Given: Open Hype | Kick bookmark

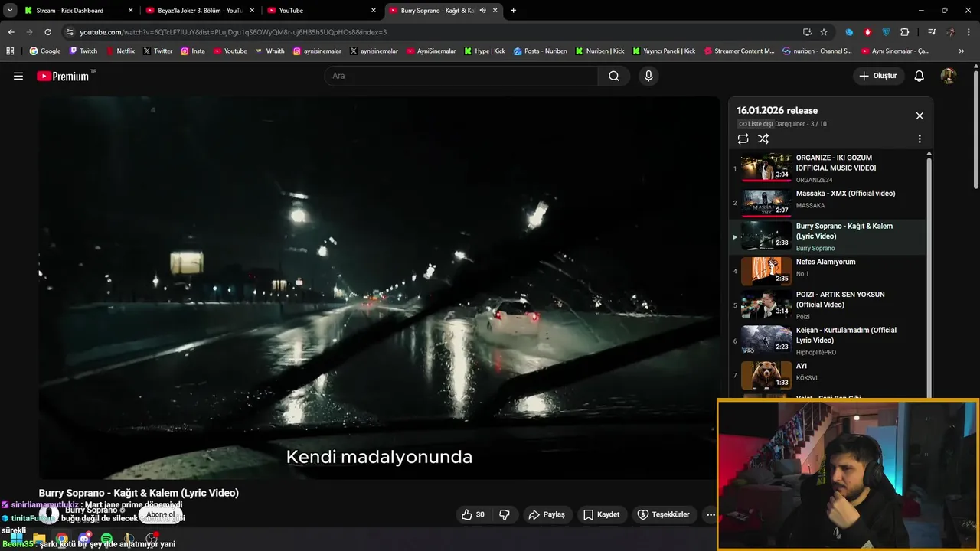Looking at the screenshot, I should coord(485,51).
